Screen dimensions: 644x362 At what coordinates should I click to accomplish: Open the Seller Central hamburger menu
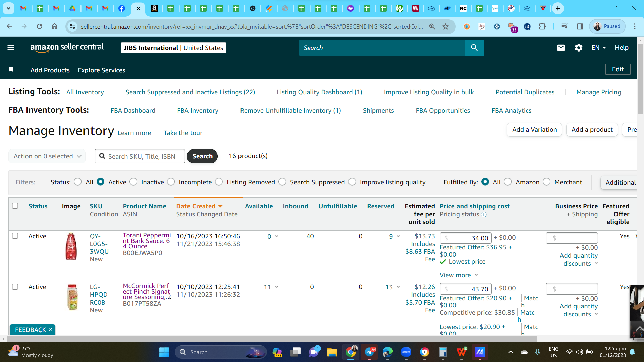[11, 48]
